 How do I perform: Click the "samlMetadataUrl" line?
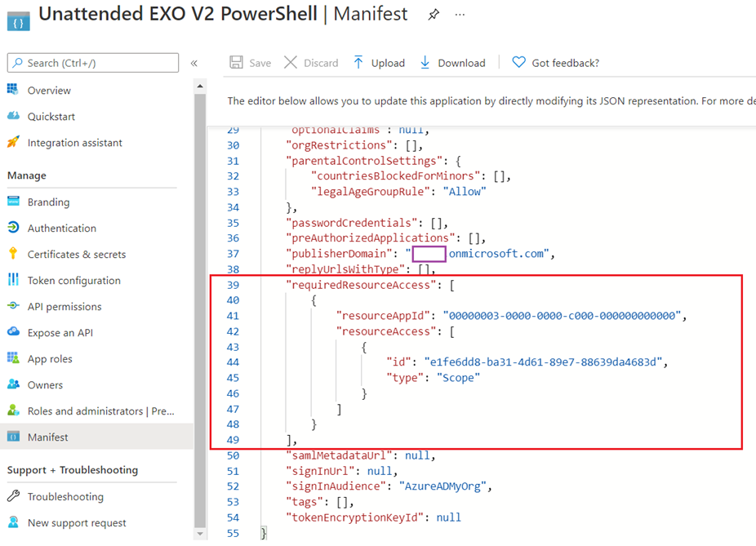[x=361, y=455]
